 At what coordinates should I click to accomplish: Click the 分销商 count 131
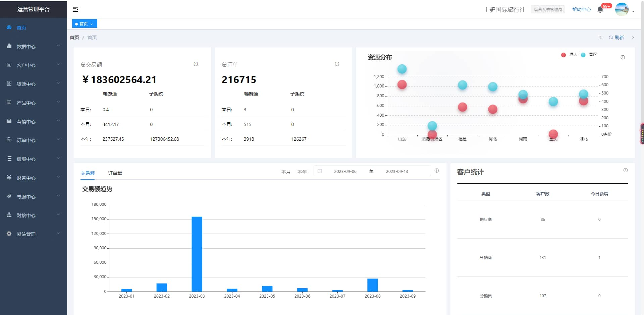coord(543,258)
